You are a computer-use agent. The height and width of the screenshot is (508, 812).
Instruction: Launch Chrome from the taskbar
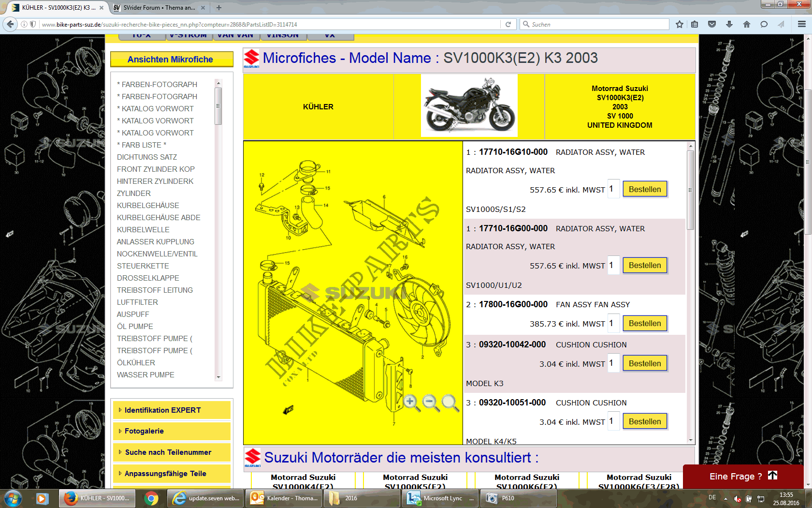coord(151,498)
